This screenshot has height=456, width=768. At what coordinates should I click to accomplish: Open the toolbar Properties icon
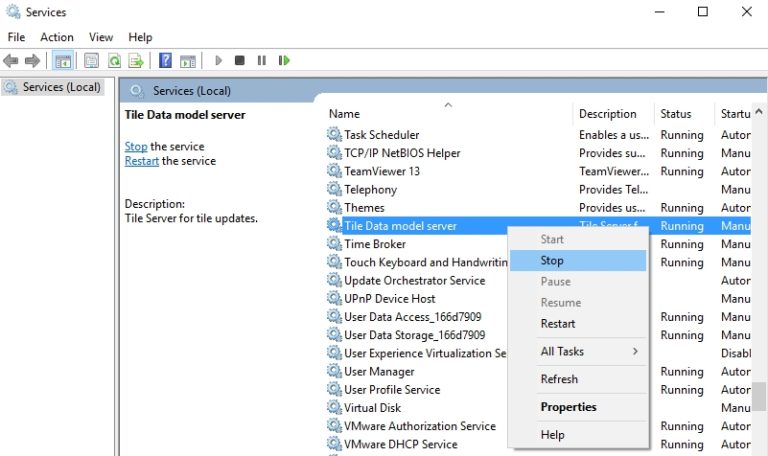pyautogui.click(x=92, y=61)
